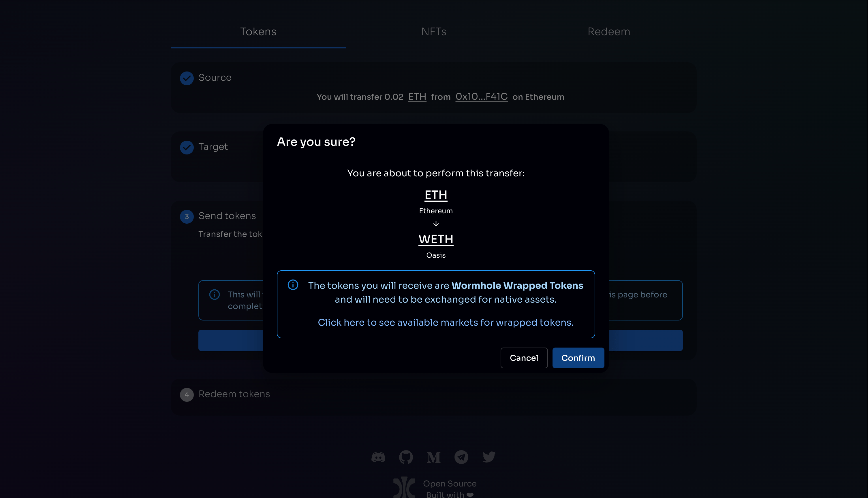Switch to the Redeem tab
Screen dimensions: 868x498
click(609, 31)
